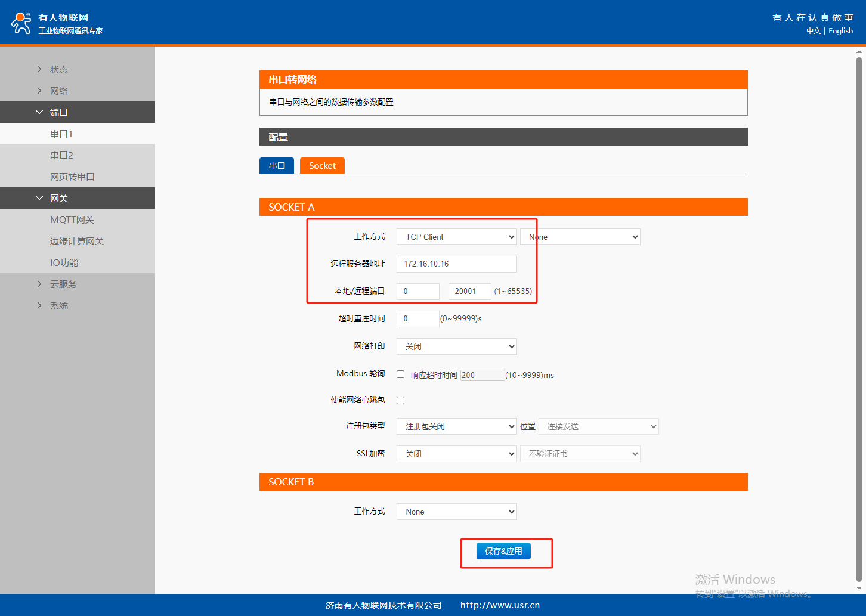Select the Socket tab
Viewport: 866px width, 616px height.
pos(322,166)
